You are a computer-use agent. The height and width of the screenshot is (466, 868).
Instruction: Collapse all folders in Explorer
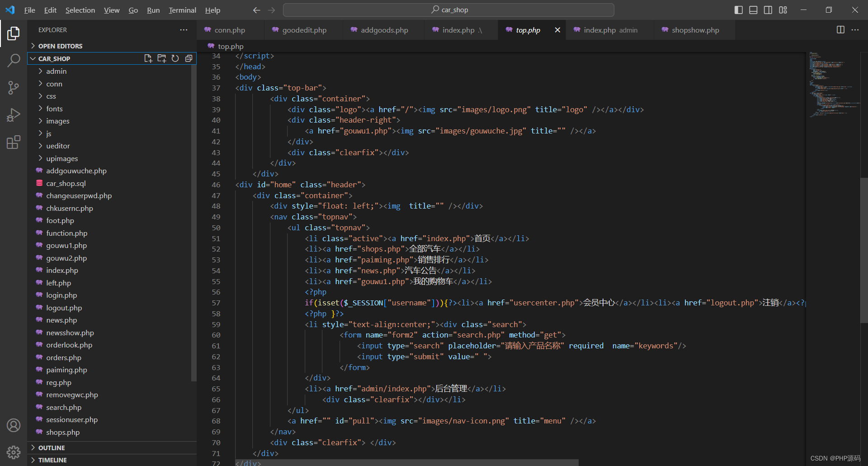189,58
